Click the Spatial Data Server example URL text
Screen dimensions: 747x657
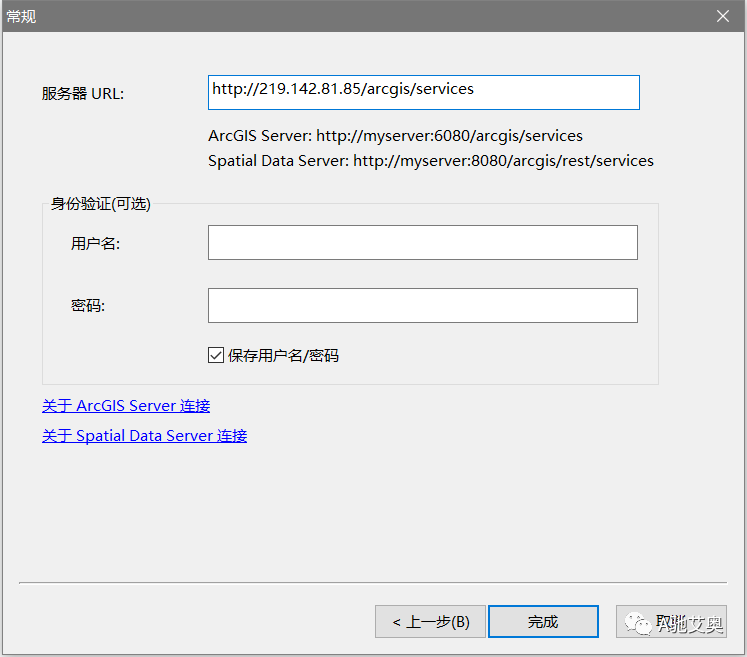click(x=431, y=161)
